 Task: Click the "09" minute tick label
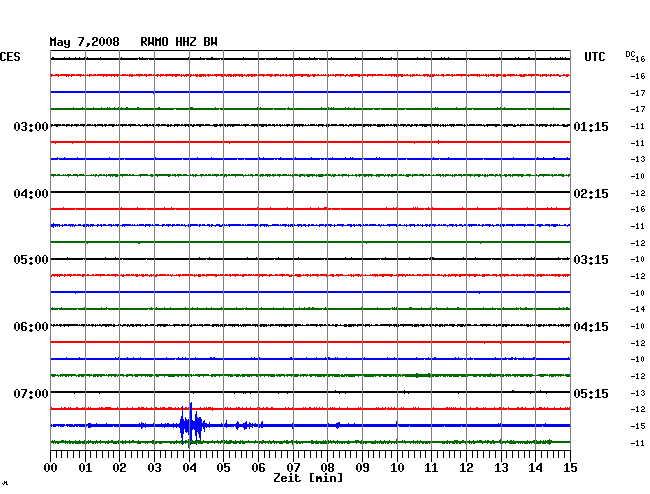coord(362,468)
